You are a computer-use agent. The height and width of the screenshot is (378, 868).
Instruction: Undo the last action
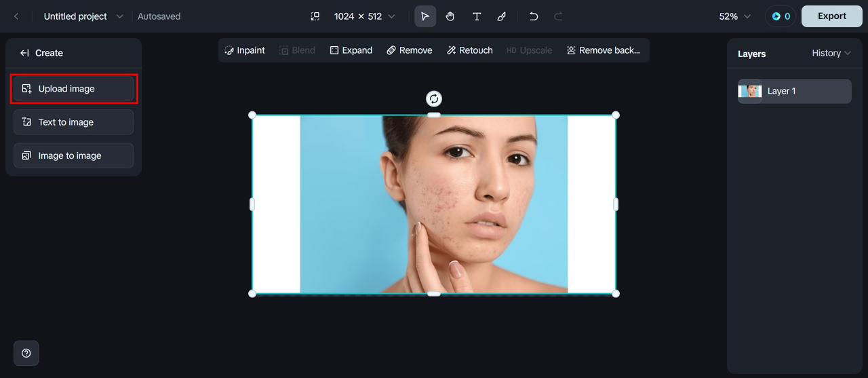coord(534,16)
